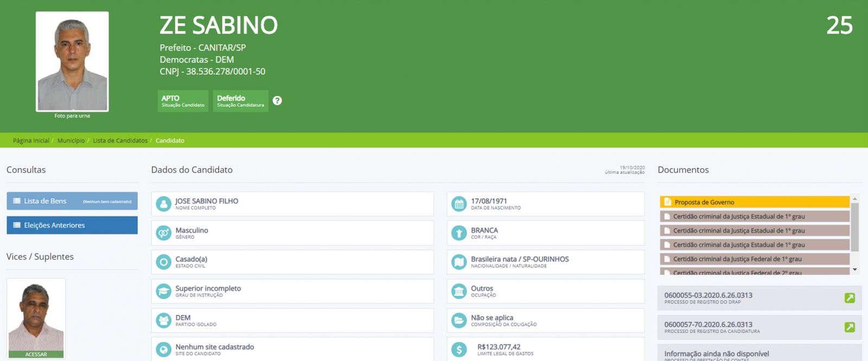Screen dimensions: 868x361
Task: Click the party group icon beside DEM
Action: [163, 320]
